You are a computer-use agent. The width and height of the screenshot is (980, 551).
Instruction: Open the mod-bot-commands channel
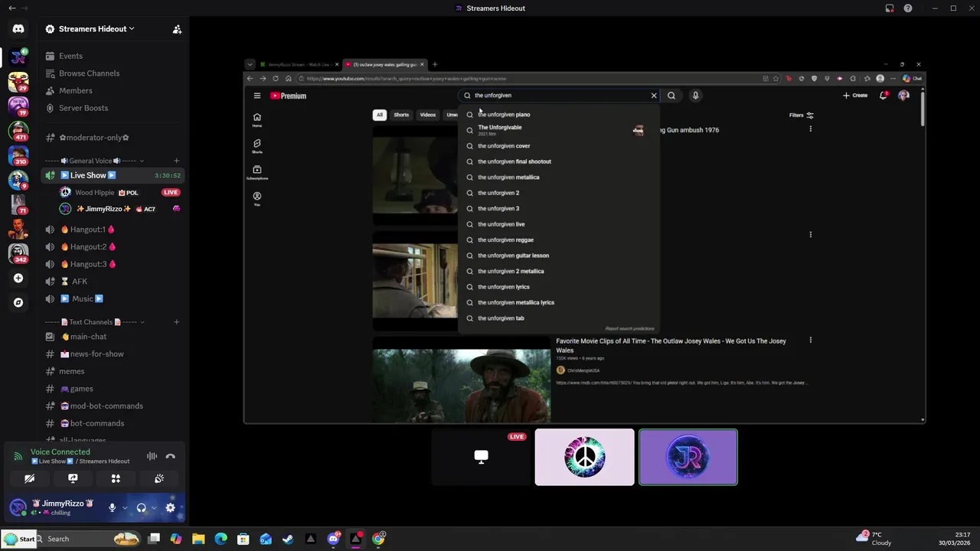[113, 406]
